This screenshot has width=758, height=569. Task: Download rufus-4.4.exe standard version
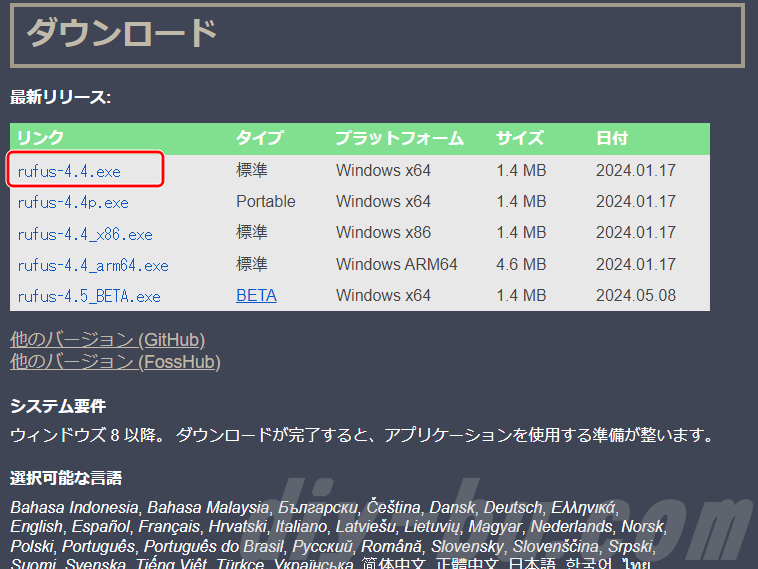click(69, 172)
